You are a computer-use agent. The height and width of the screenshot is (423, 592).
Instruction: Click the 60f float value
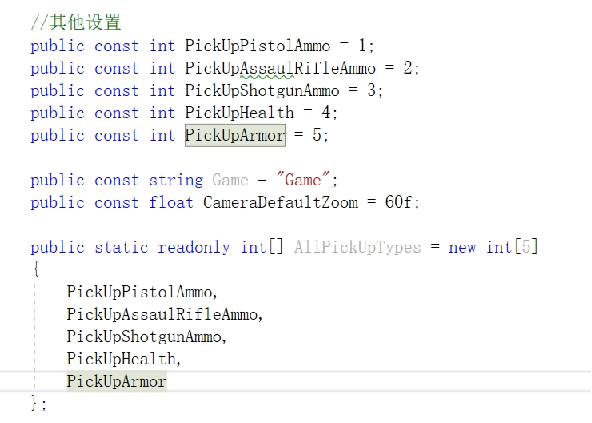click(398, 202)
